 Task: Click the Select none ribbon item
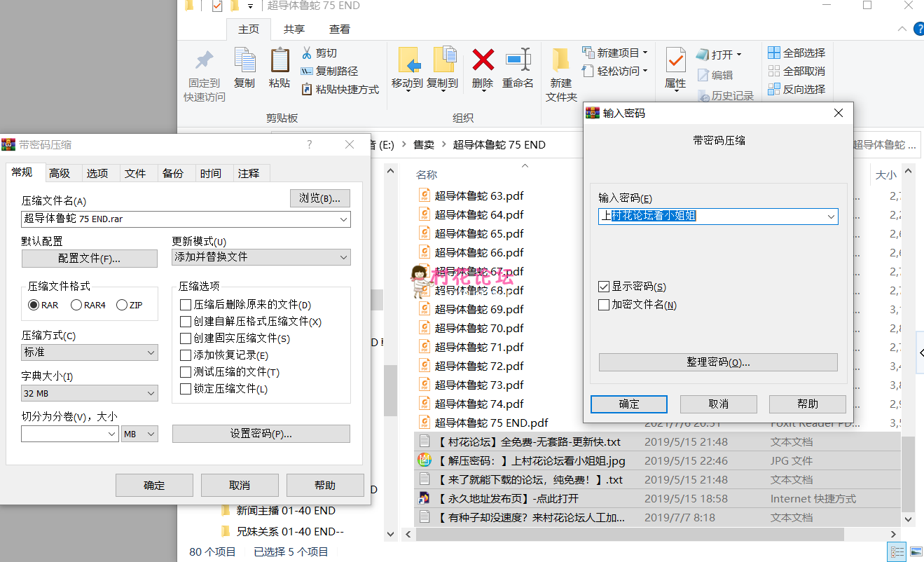tap(797, 71)
